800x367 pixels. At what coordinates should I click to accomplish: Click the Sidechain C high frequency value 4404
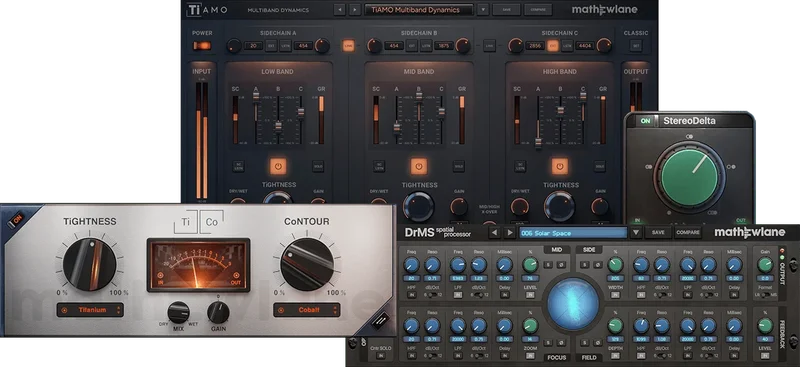(x=585, y=46)
